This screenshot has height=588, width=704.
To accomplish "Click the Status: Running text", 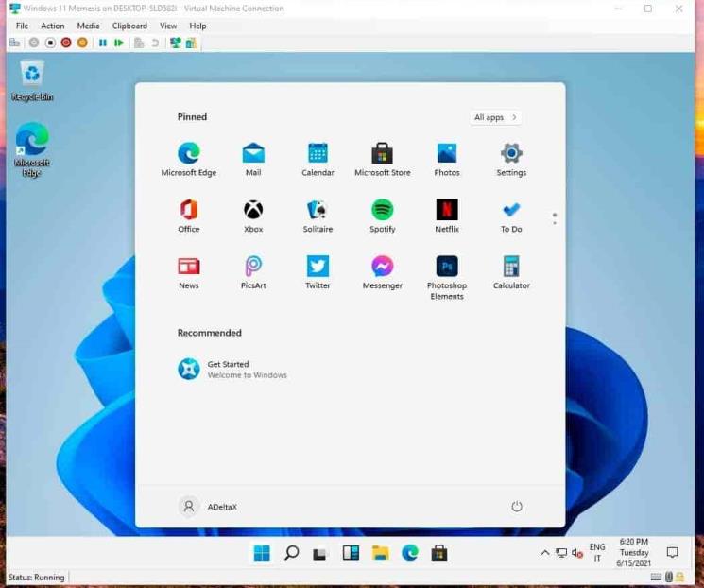I will pyautogui.click(x=36, y=578).
